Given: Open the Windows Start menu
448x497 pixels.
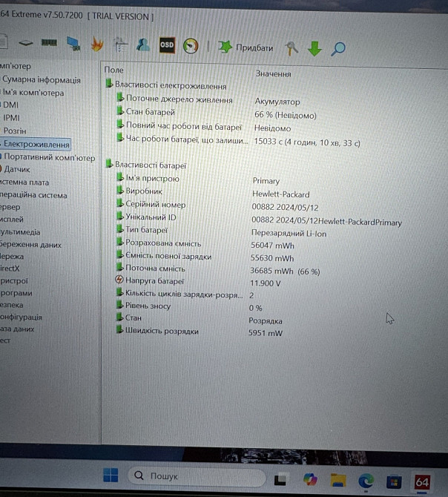Looking at the screenshot, I should (x=111, y=475).
